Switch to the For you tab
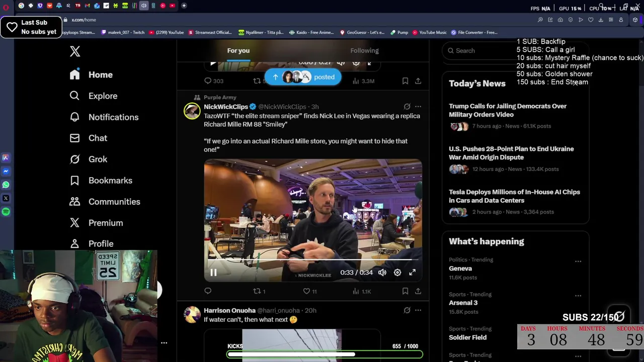The width and height of the screenshot is (644, 362). tap(238, 50)
